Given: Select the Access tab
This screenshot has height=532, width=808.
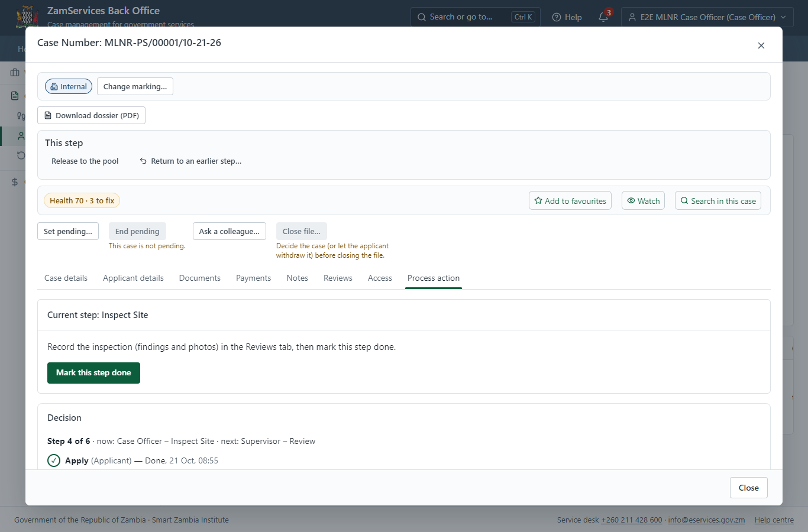Looking at the screenshot, I should tap(380, 278).
